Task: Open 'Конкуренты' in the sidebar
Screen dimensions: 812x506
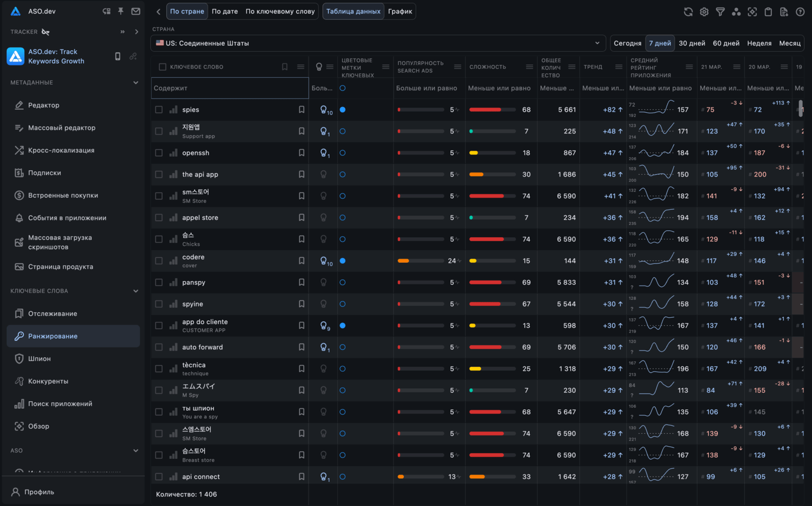Action: 48,381
